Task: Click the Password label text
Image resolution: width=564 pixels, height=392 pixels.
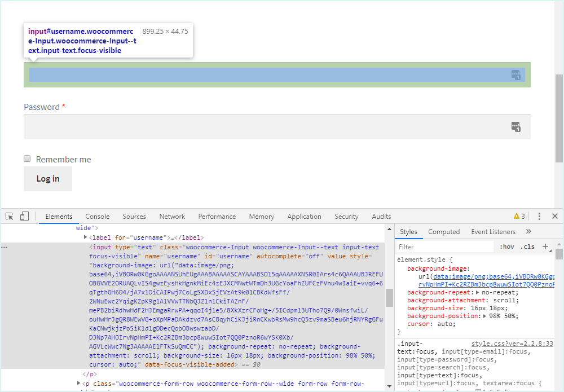Action: tap(42, 107)
